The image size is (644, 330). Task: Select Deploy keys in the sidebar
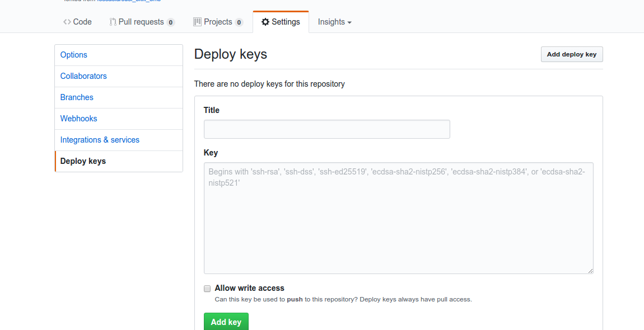pos(119,161)
